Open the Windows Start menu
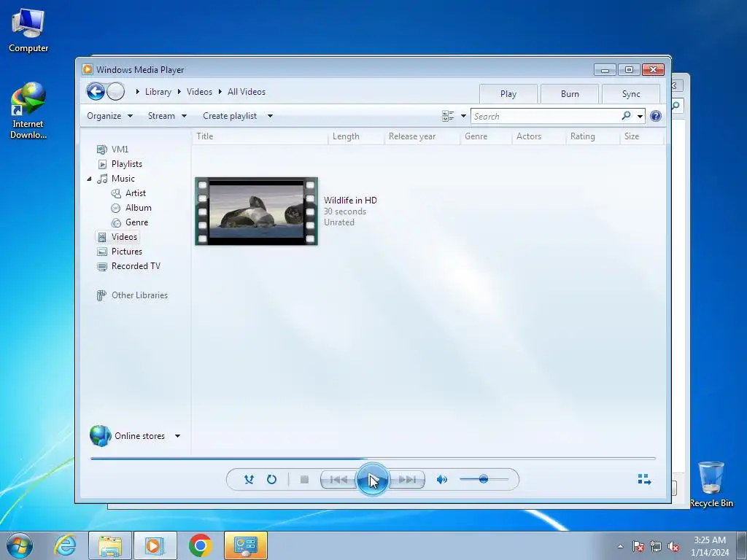The image size is (747, 560). (20, 545)
